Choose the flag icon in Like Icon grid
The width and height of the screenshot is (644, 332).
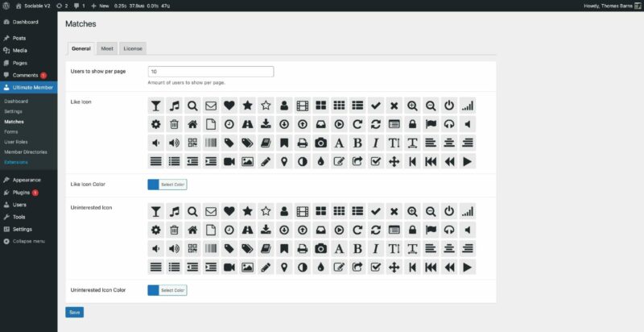click(431, 124)
